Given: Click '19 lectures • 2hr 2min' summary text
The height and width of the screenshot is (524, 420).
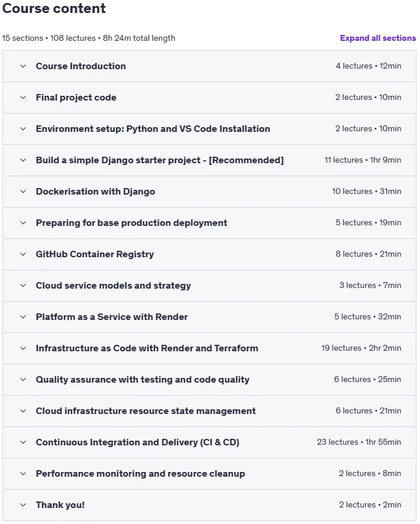Looking at the screenshot, I should pos(361,348).
